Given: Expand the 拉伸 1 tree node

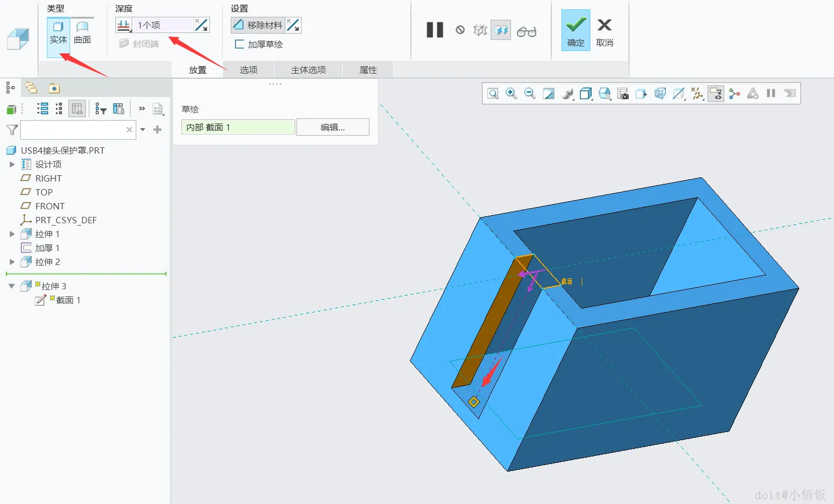Looking at the screenshot, I should pos(12,234).
